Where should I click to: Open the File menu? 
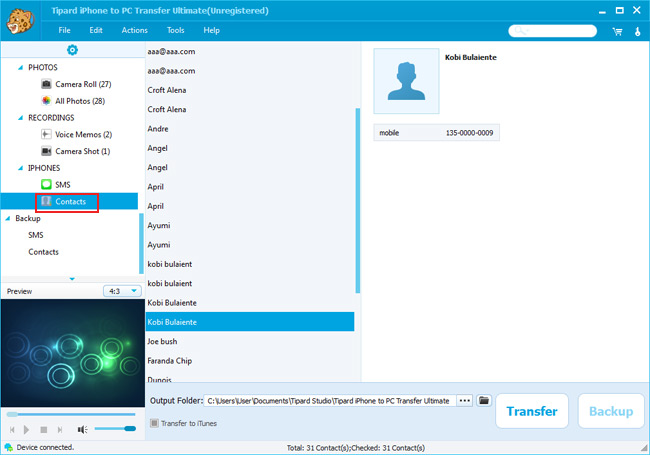(64, 30)
